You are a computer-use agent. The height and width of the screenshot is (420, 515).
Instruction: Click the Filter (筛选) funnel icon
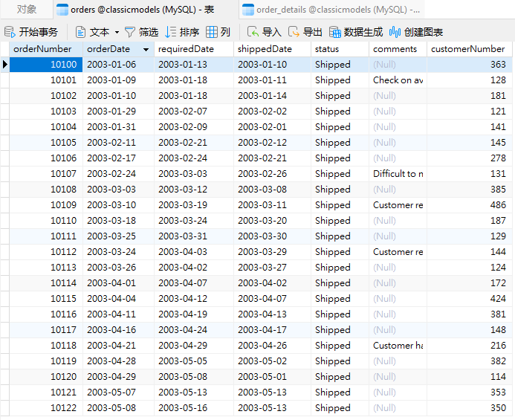point(130,32)
